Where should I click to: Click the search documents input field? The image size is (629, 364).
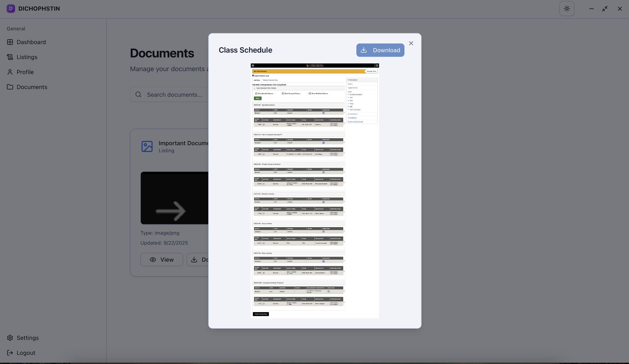point(175,95)
